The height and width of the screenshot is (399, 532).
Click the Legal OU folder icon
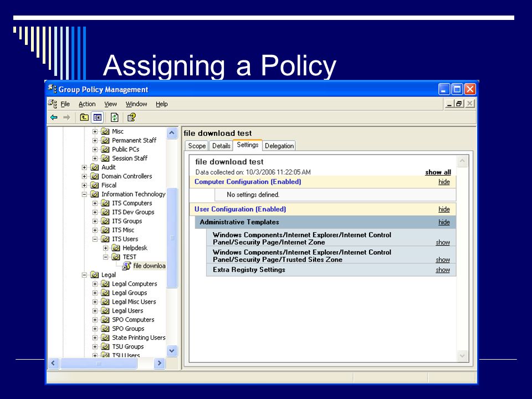click(x=95, y=275)
